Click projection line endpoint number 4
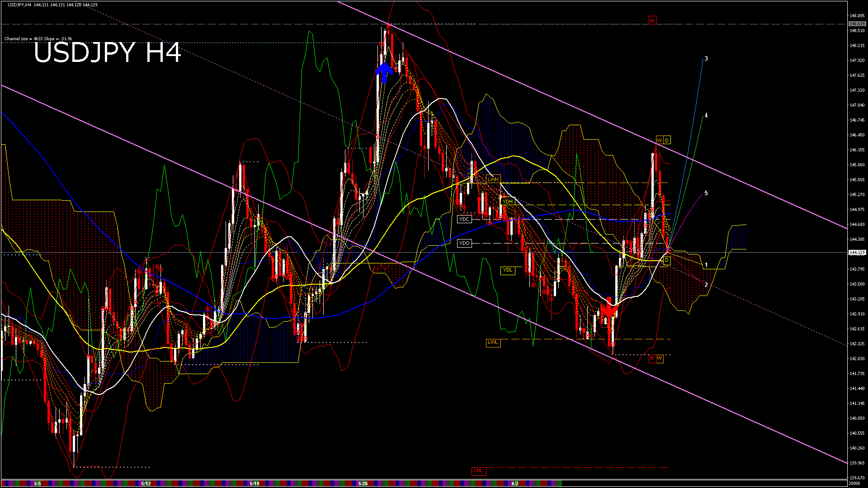 706,116
